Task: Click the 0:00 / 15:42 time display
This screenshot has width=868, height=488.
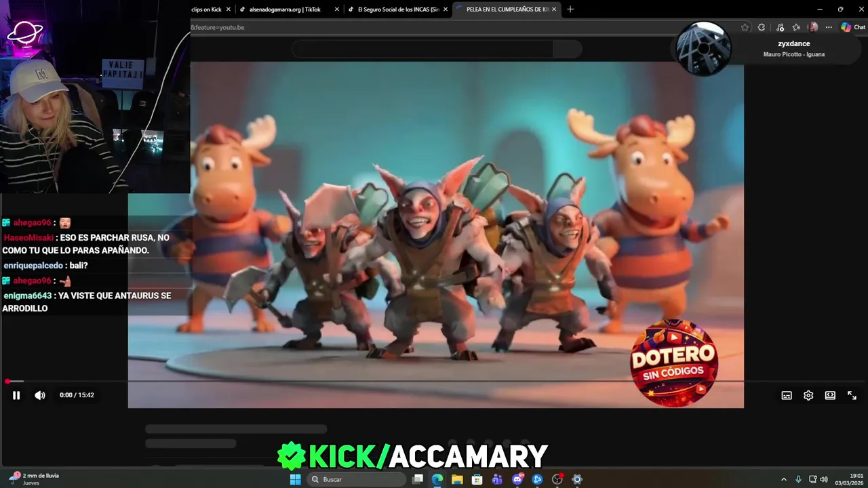Action: [x=77, y=395]
